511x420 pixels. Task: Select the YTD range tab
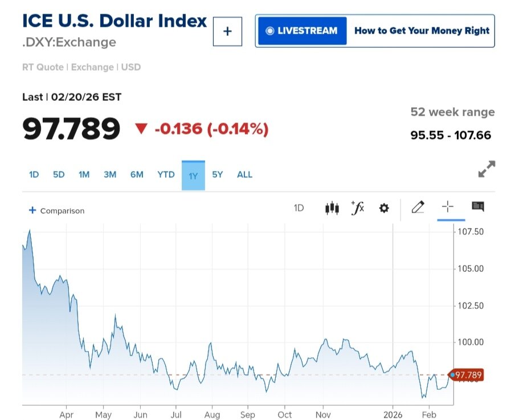click(x=166, y=174)
